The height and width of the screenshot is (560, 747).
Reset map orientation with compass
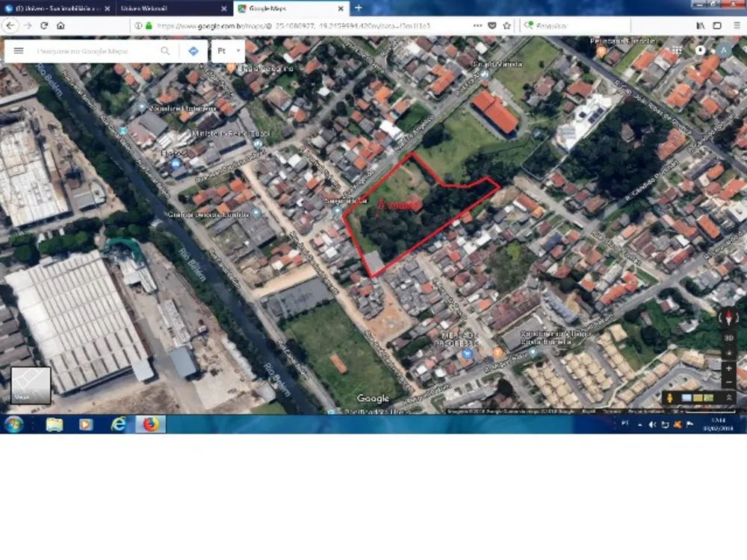728,317
